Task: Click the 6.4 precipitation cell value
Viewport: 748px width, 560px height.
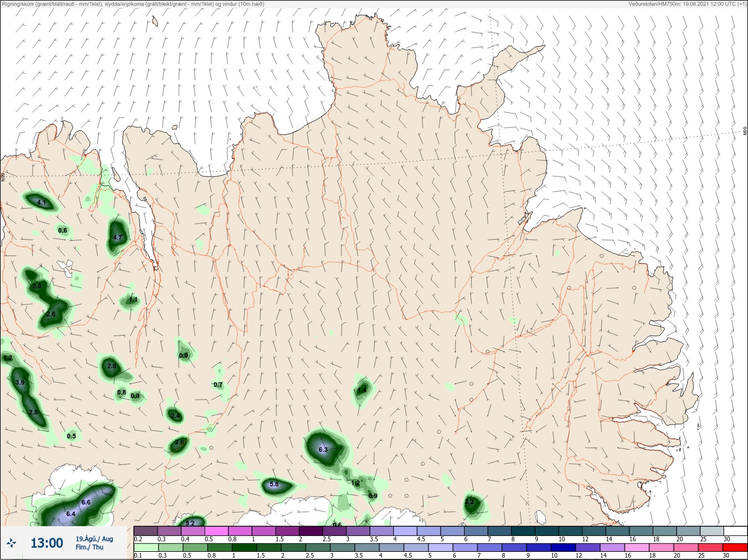Action: (x=71, y=514)
